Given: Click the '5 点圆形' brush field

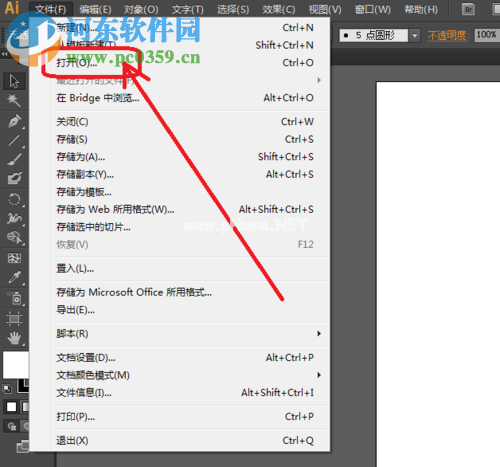Looking at the screenshot, I should click(x=374, y=35).
